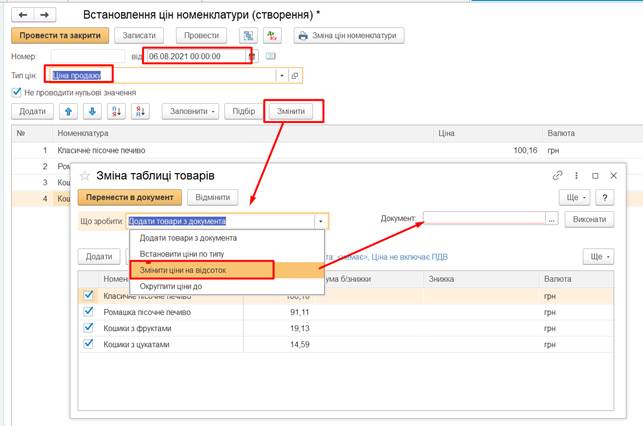
Task: Click the Змінити button
Action: (294, 111)
